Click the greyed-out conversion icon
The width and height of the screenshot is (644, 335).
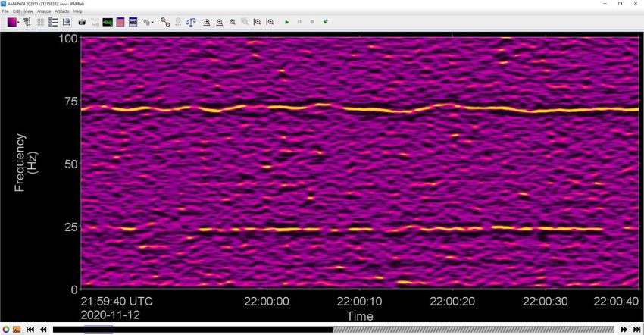(95, 22)
